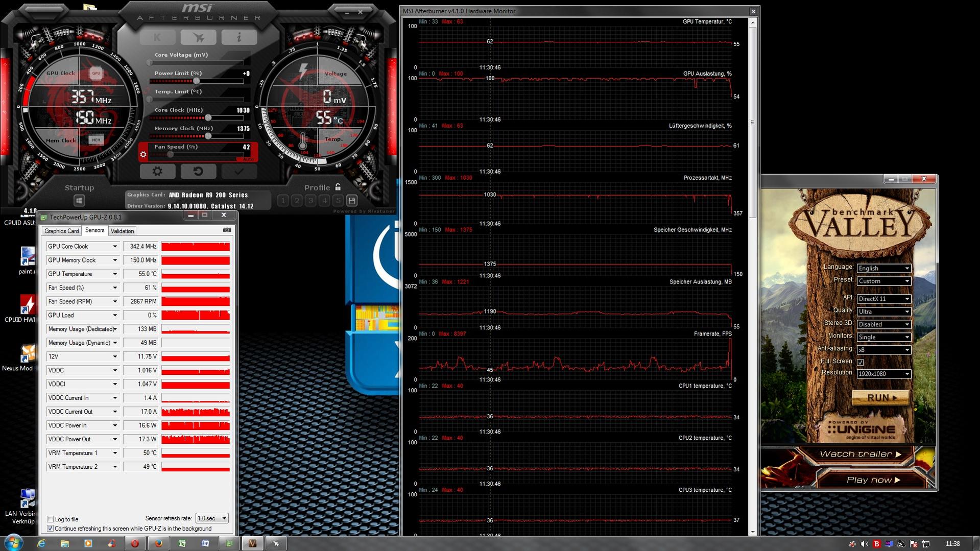The image size is (980, 551).
Task: Switch to Valley benchmark taskbar icon
Action: tap(252, 543)
